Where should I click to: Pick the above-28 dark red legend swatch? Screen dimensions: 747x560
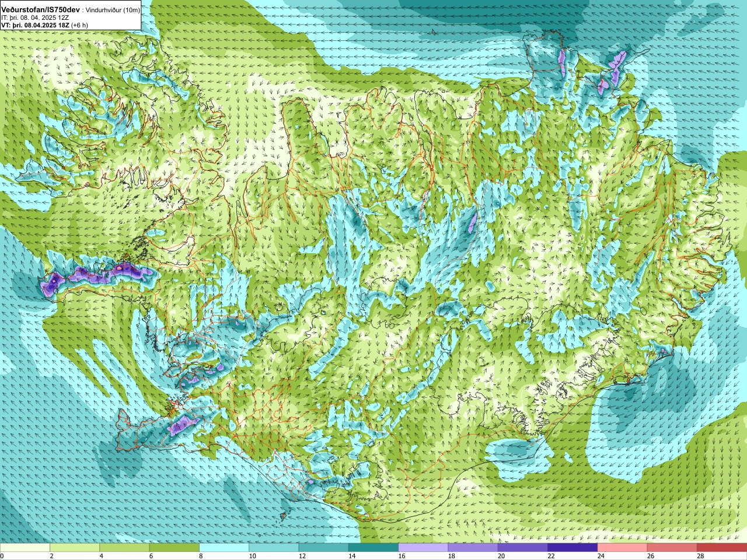[722, 548]
